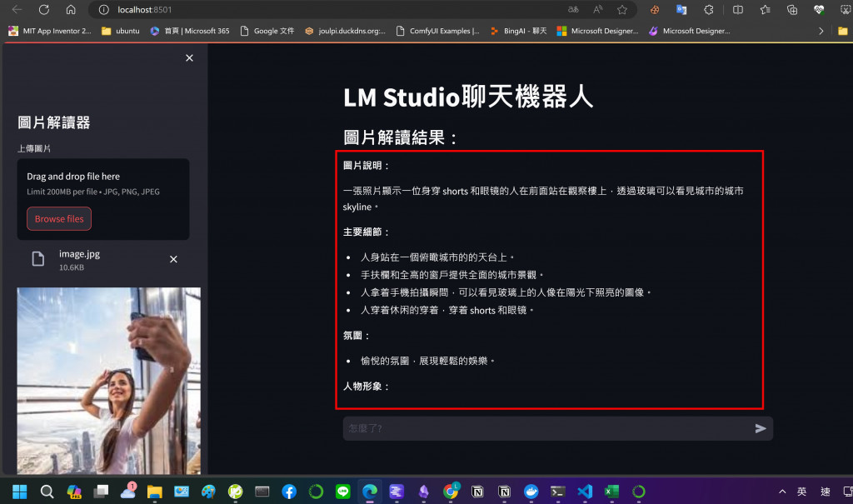Open the ubuntu bookmarks folder
This screenshot has height=504, width=853.
pyautogui.click(x=120, y=31)
